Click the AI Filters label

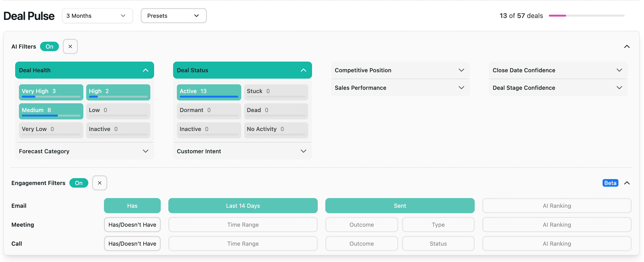(x=24, y=46)
